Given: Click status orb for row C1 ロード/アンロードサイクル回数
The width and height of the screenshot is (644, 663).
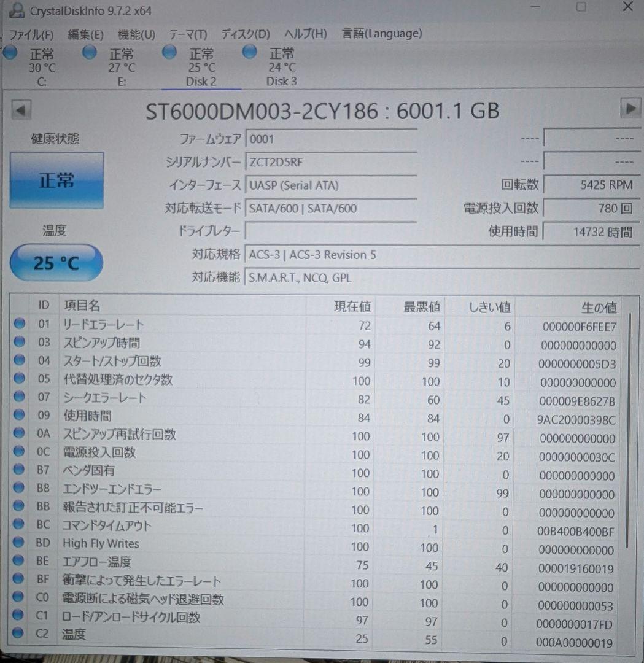Looking at the screenshot, I should [18, 615].
